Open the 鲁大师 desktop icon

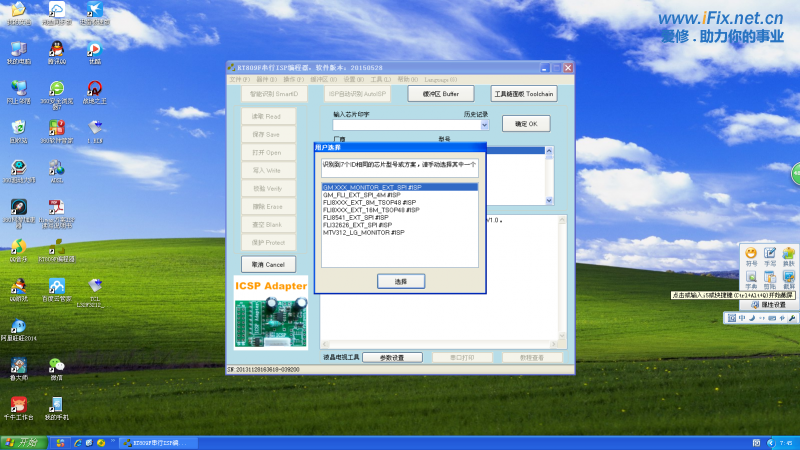point(19,369)
